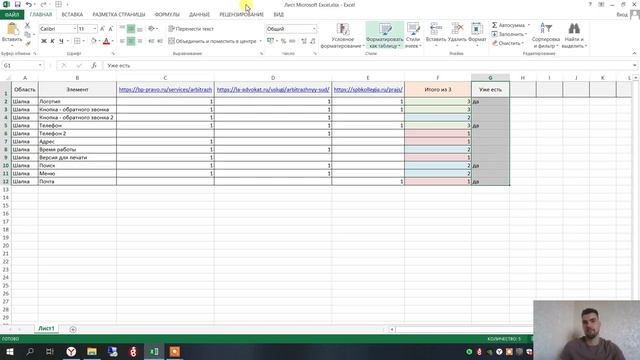Decrease decimal places
The image size is (640, 360).
(313, 41)
